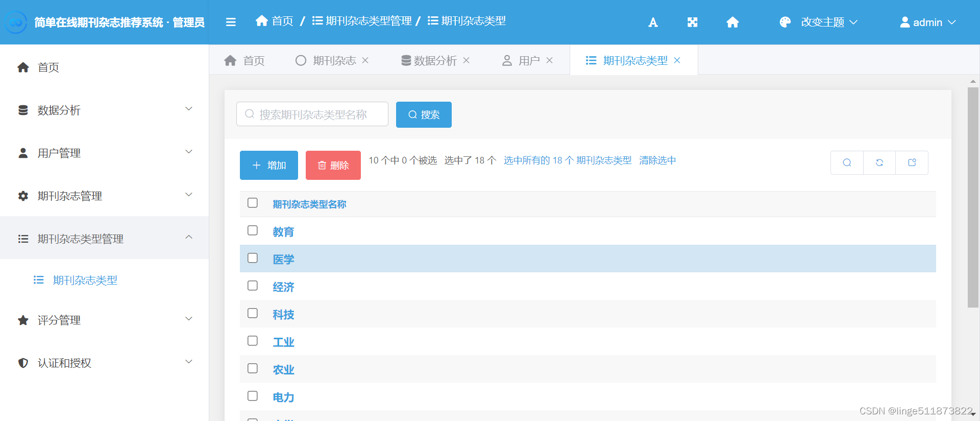This screenshot has width=980, height=421.
Task: Expand the 认证和授权 sidebar chevron
Action: point(189,362)
